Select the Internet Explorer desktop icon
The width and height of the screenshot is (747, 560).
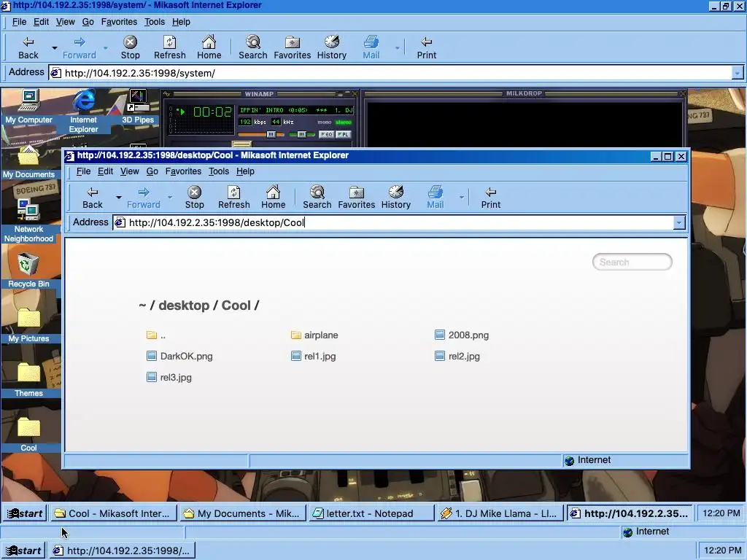point(83,112)
